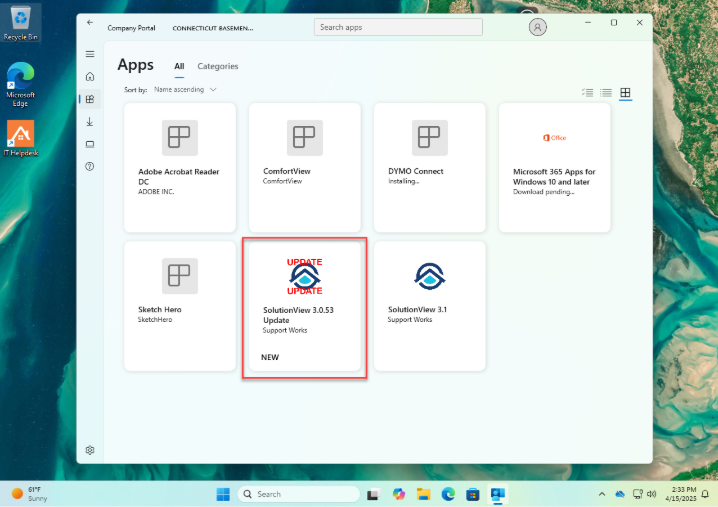The height and width of the screenshot is (507, 718).
Task: Click the SolutionView 3.0.53 Update icon
Action: pos(305,276)
